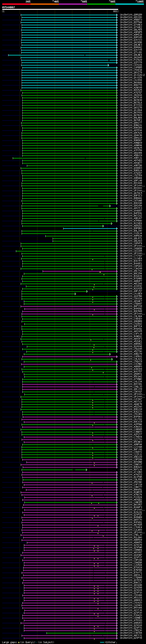146x644 pixels.
Task: Select hit UniRef100_Q6EVL2
Action: click(131, 575)
